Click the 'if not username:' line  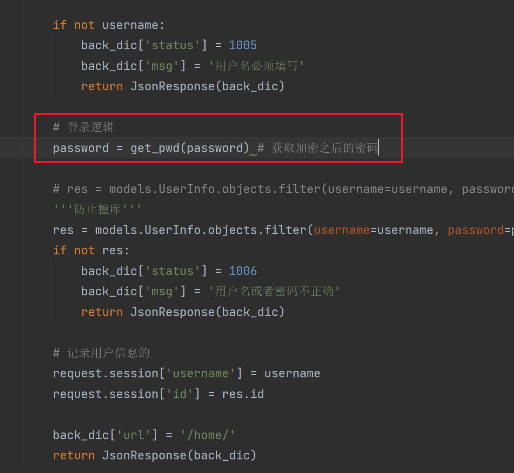pos(109,25)
